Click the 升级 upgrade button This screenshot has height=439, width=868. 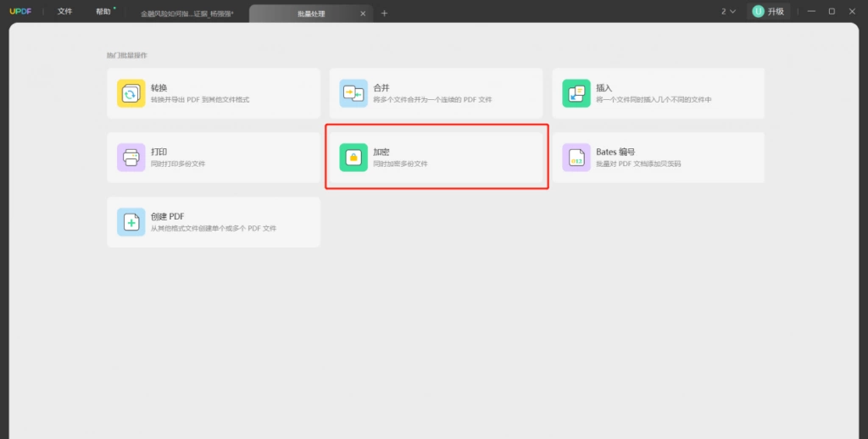point(768,12)
